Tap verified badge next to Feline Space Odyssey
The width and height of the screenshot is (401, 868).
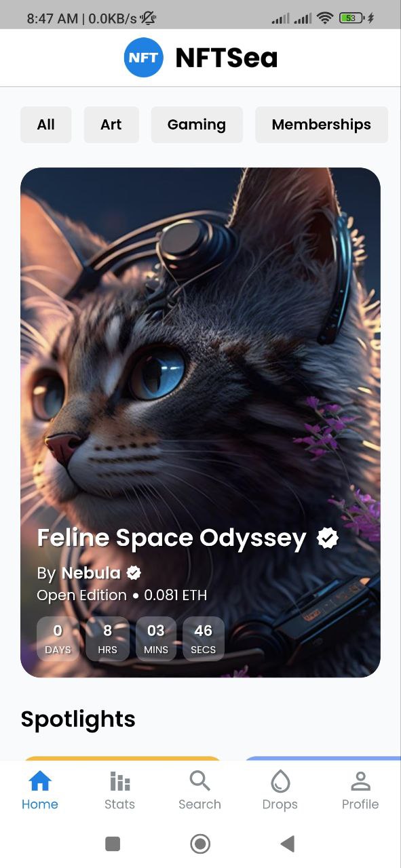pos(328,538)
